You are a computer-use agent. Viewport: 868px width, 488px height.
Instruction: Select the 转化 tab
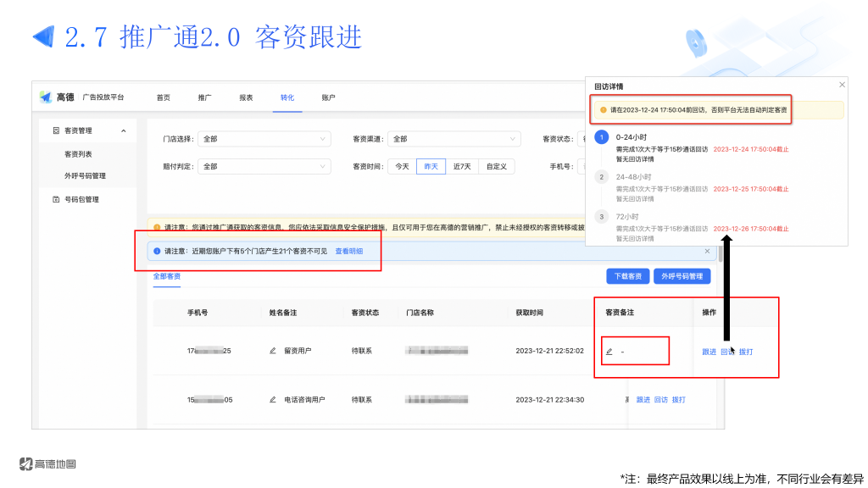pos(287,97)
